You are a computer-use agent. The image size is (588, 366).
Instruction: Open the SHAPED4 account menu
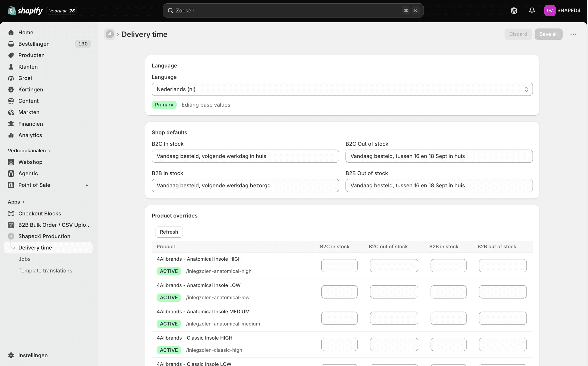click(562, 11)
